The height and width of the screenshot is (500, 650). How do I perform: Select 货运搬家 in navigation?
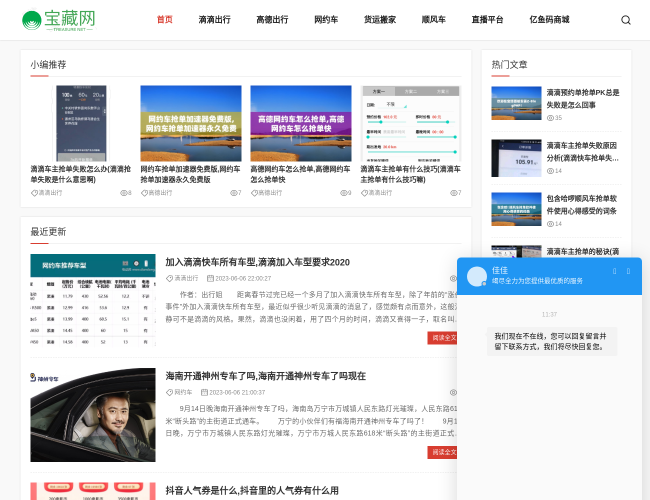[x=380, y=19]
